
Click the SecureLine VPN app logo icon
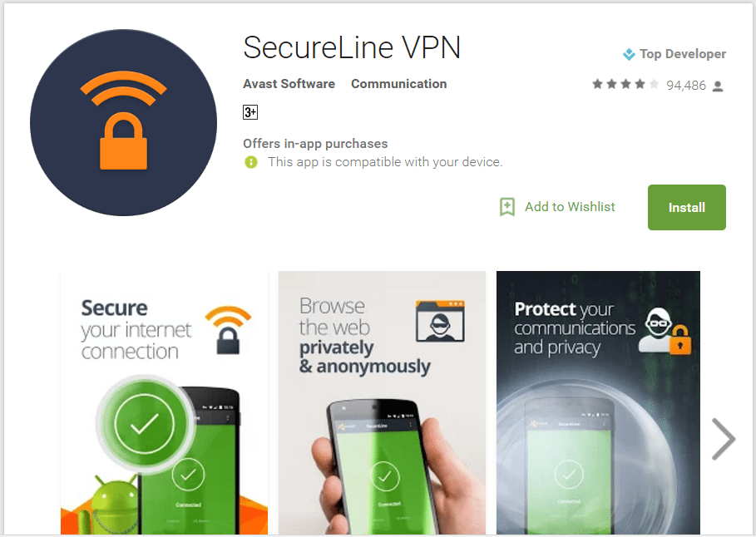123,122
